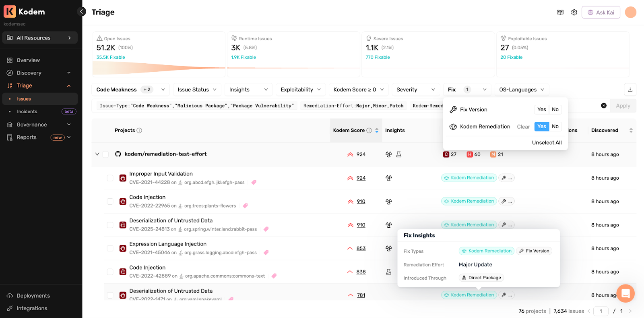The width and height of the screenshot is (644, 318).
Task: Click the Kodem logo
Action: coord(24,12)
